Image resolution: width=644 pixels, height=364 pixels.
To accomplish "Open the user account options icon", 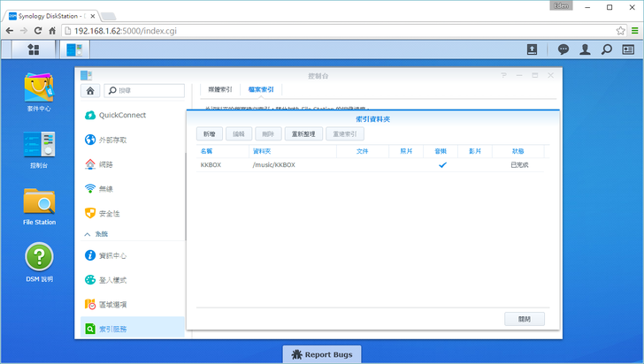I will (x=585, y=49).
